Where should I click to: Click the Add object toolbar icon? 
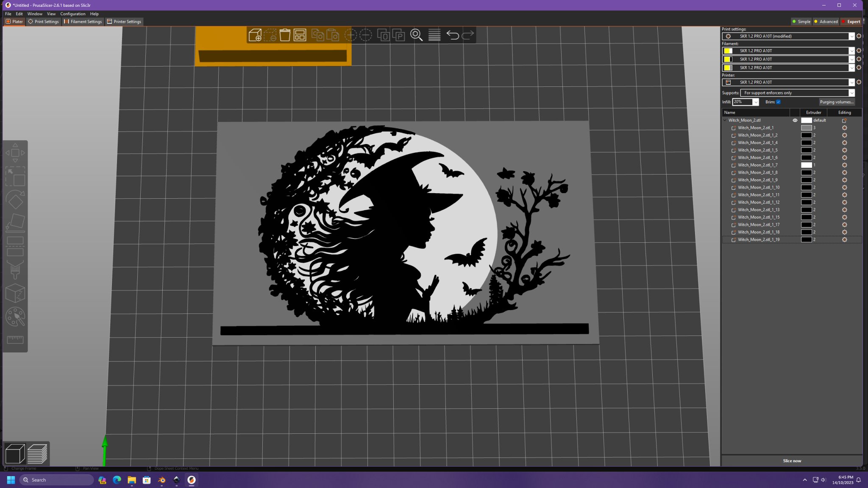[x=255, y=35]
